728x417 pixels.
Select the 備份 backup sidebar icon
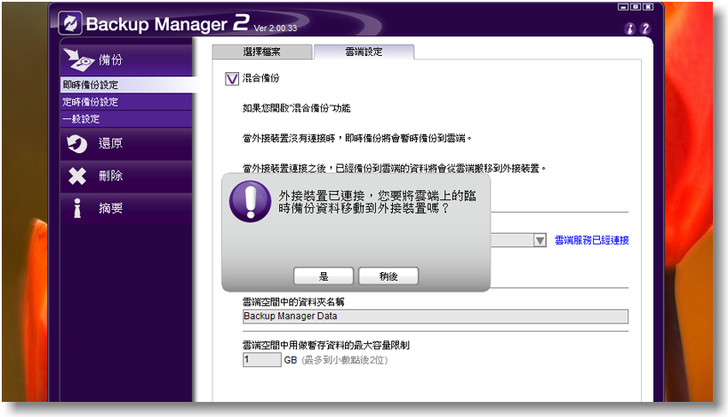coord(78,60)
